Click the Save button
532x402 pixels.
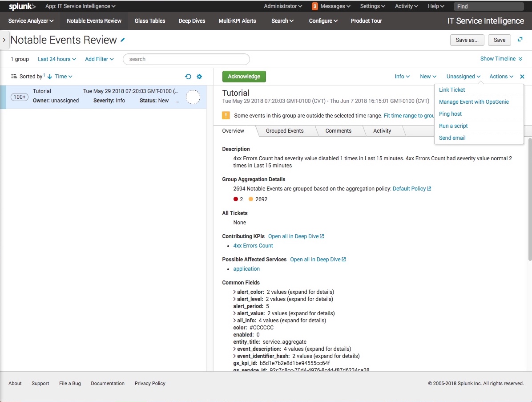tap(500, 40)
